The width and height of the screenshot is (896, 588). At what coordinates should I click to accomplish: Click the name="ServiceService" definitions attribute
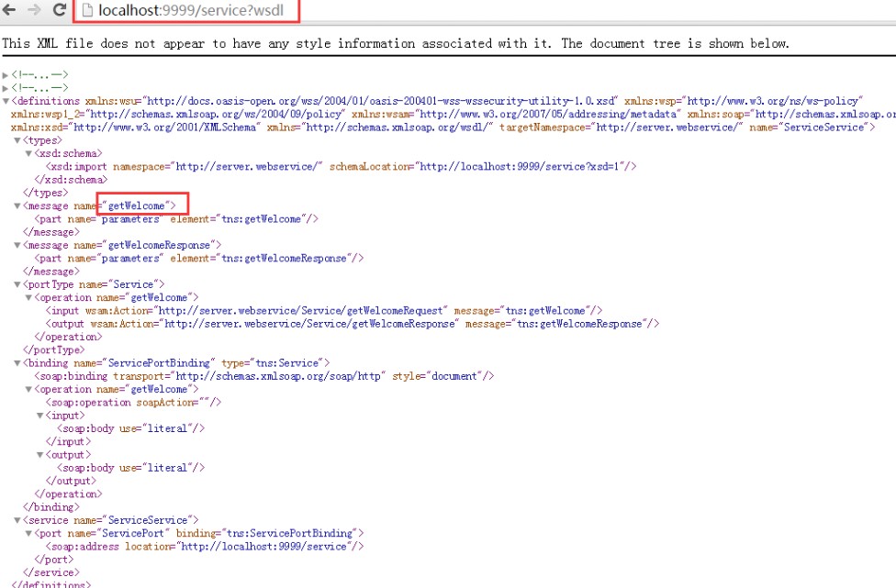pyautogui.click(x=808, y=128)
